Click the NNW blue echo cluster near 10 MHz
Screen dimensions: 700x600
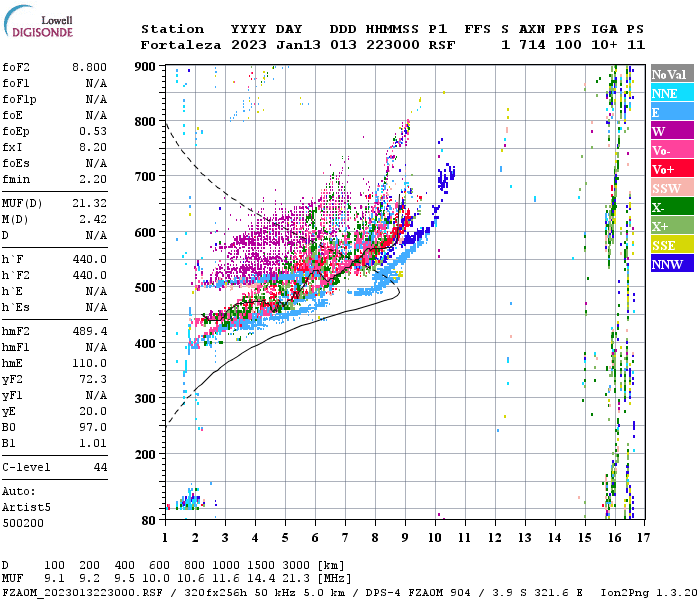click(446, 178)
